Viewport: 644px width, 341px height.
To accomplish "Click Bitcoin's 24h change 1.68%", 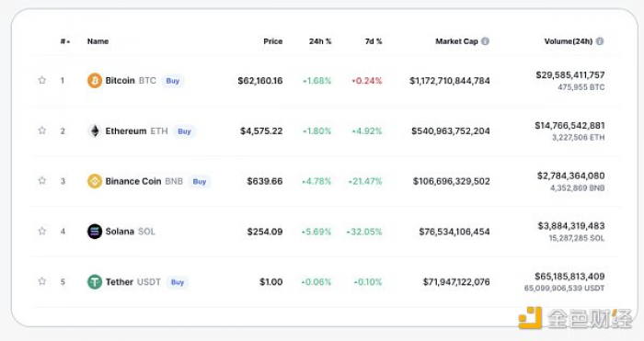I will (x=316, y=81).
